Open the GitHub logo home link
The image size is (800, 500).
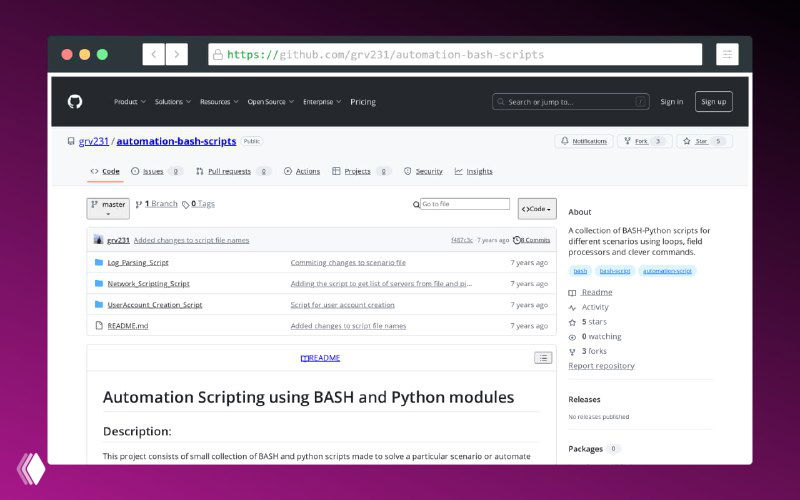tap(75, 102)
